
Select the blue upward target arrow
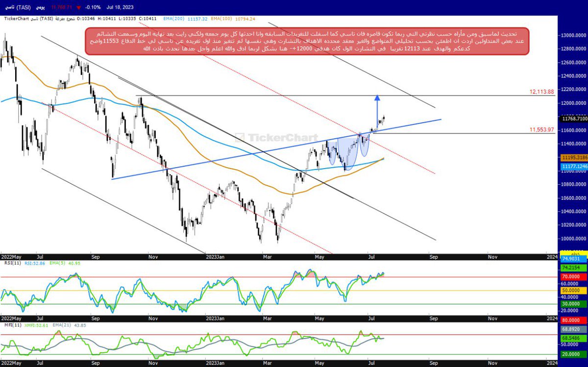[377, 111]
